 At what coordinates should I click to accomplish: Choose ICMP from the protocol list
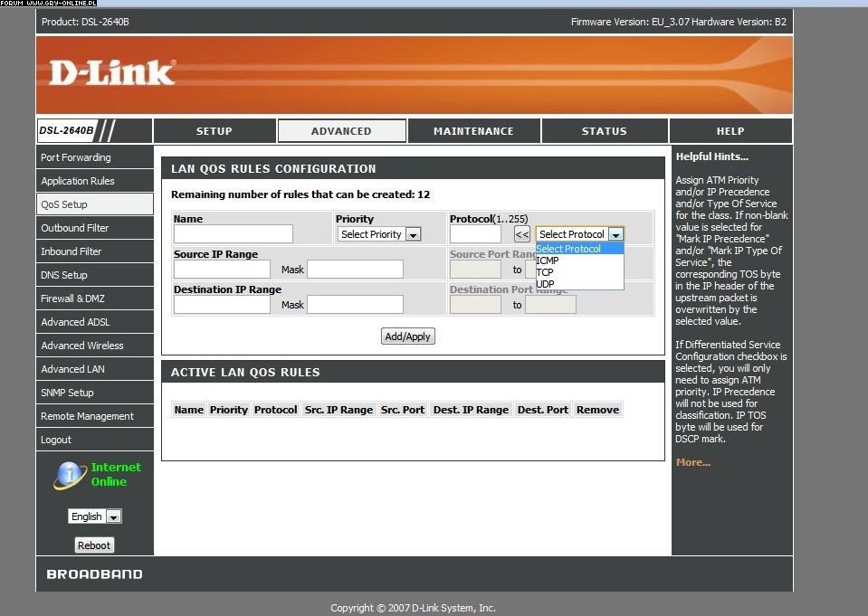point(579,261)
